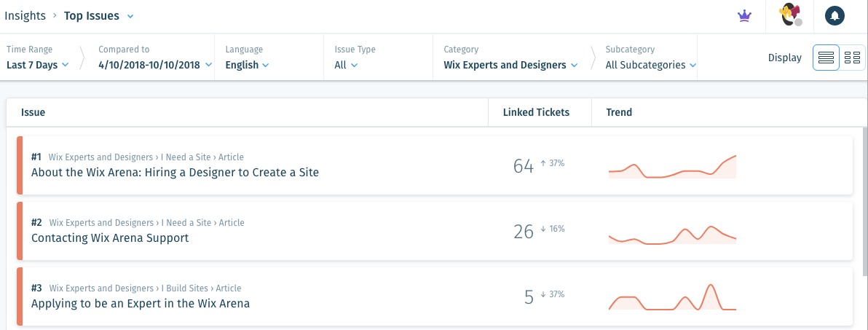Click the 37% decrease indicator on issue #3
This screenshot has height=330, width=868.
click(553, 294)
